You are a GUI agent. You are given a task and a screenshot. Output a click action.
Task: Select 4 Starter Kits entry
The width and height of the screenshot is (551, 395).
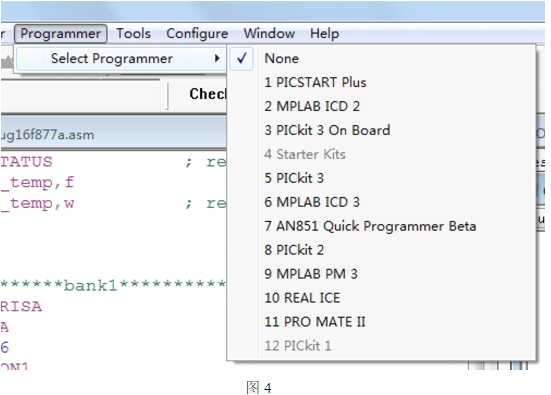(x=382, y=154)
